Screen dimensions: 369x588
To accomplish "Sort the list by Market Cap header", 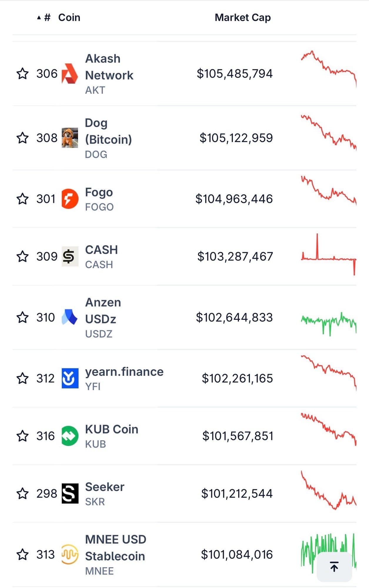I will (243, 17).
